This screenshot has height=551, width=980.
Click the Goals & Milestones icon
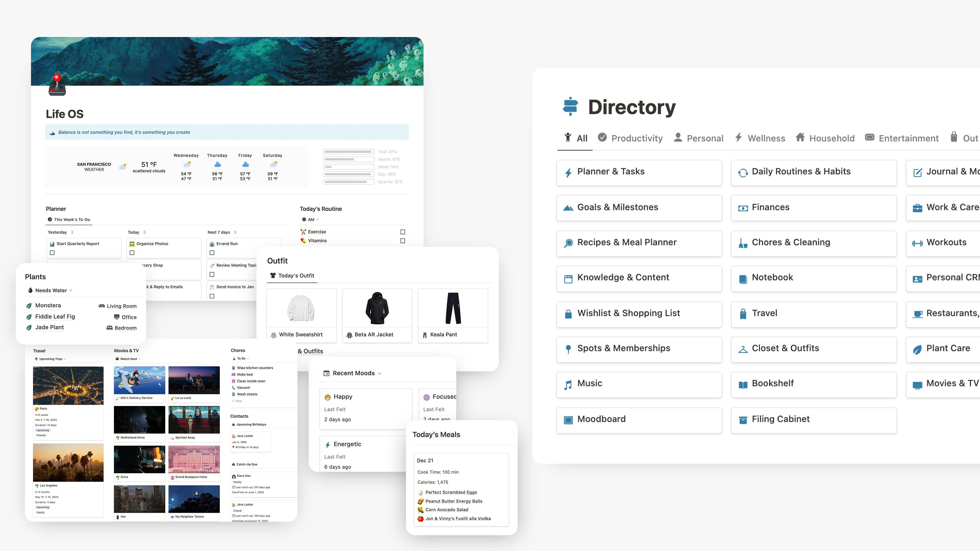click(x=569, y=207)
